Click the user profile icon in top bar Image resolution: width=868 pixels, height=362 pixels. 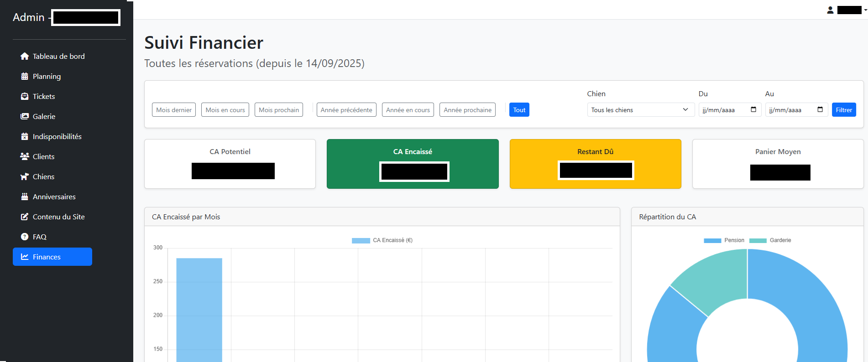(830, 10)
